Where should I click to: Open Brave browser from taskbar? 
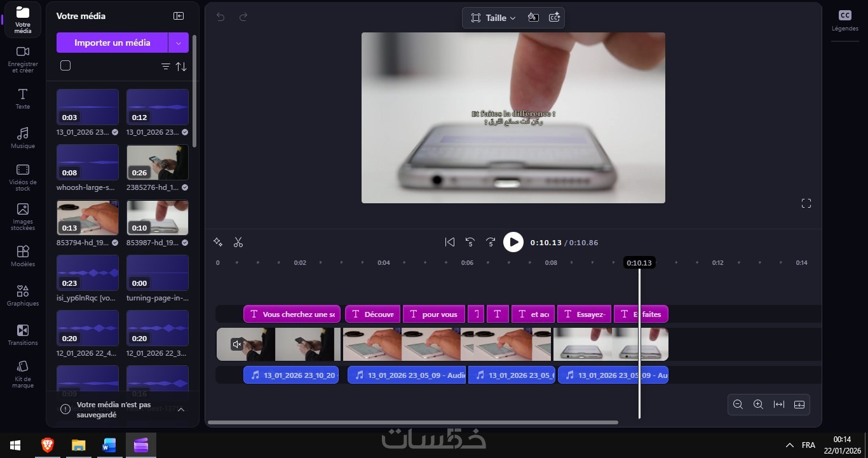click(48, 445)
